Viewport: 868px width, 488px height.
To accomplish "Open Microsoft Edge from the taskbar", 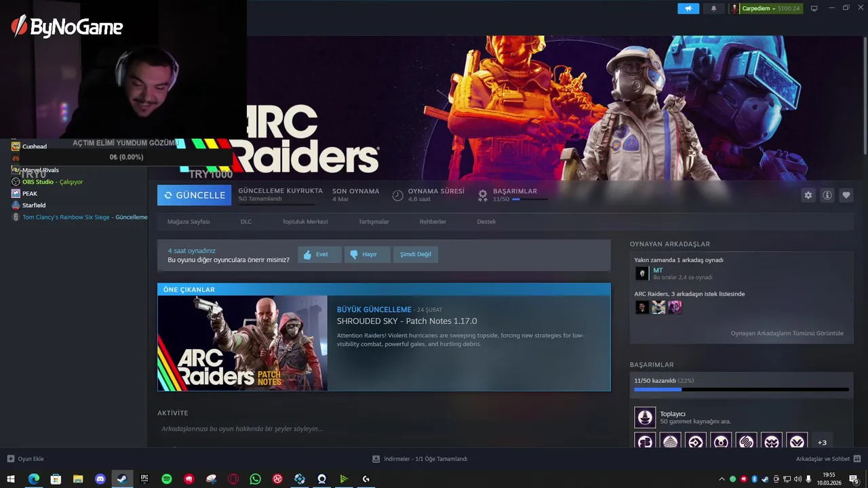I will coord(33,479).
